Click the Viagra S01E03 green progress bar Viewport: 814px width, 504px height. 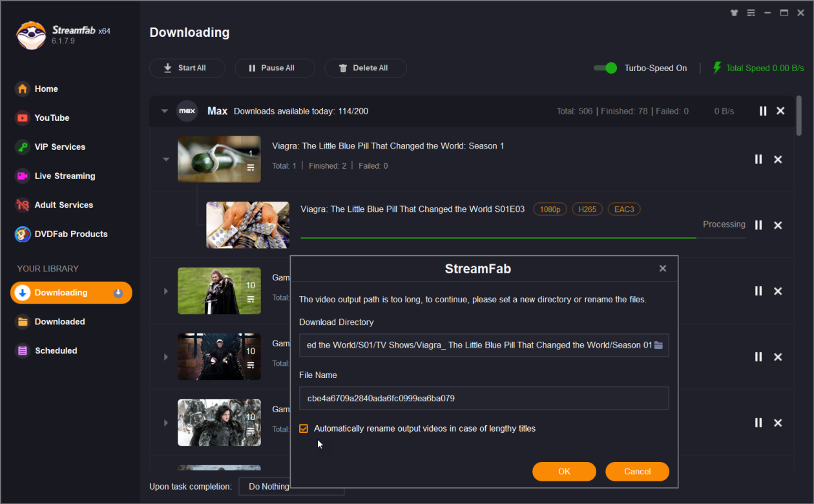point(497,238)
